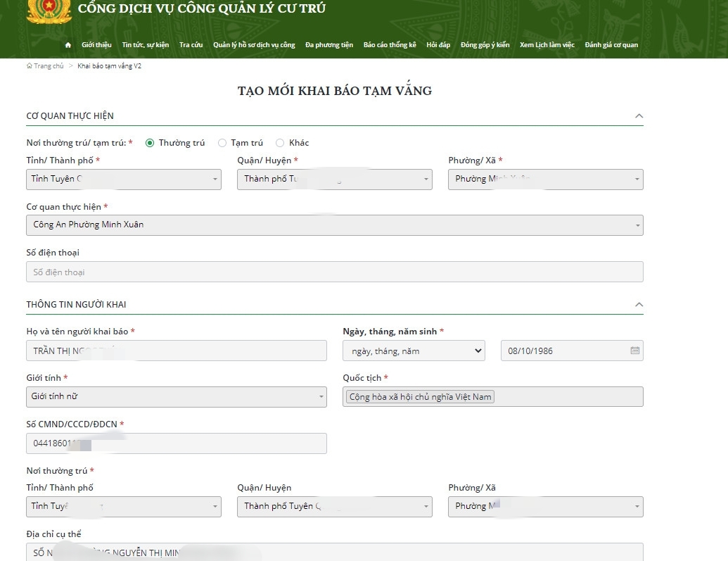Open the ngày, tháng, năm format dropdown
Image resolution: width=728 pixels, height=561 pixels.
coord(414,351)
